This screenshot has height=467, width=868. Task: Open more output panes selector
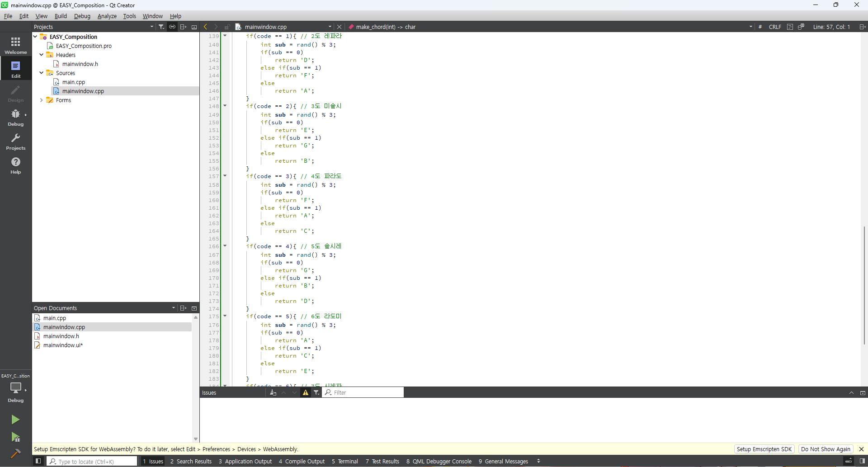[x=538, y=461]
